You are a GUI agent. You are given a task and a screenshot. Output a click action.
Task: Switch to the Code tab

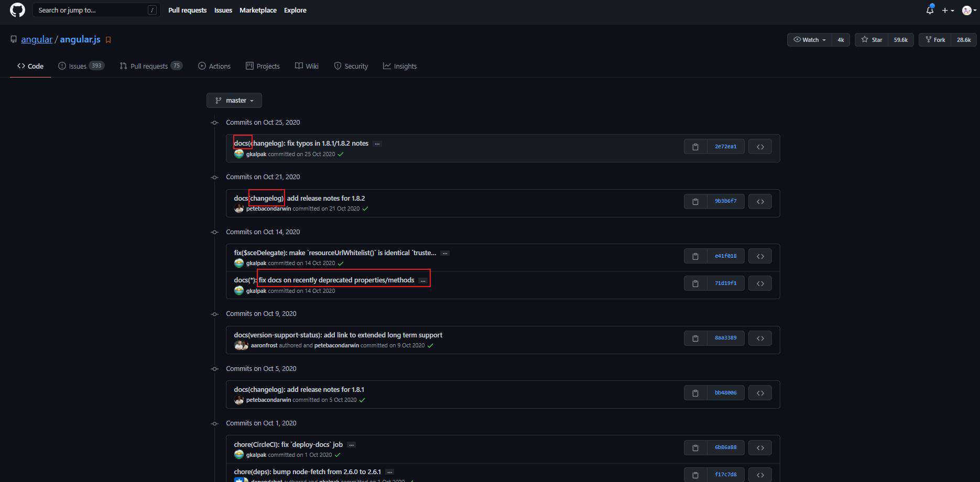pyautogui.click(x=30, y=66)
